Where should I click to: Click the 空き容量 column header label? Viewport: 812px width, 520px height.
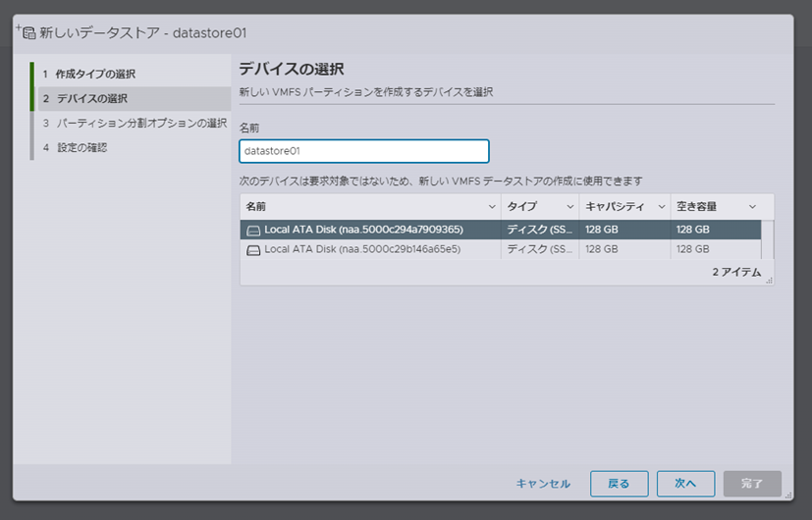click(x=696, y=206)
